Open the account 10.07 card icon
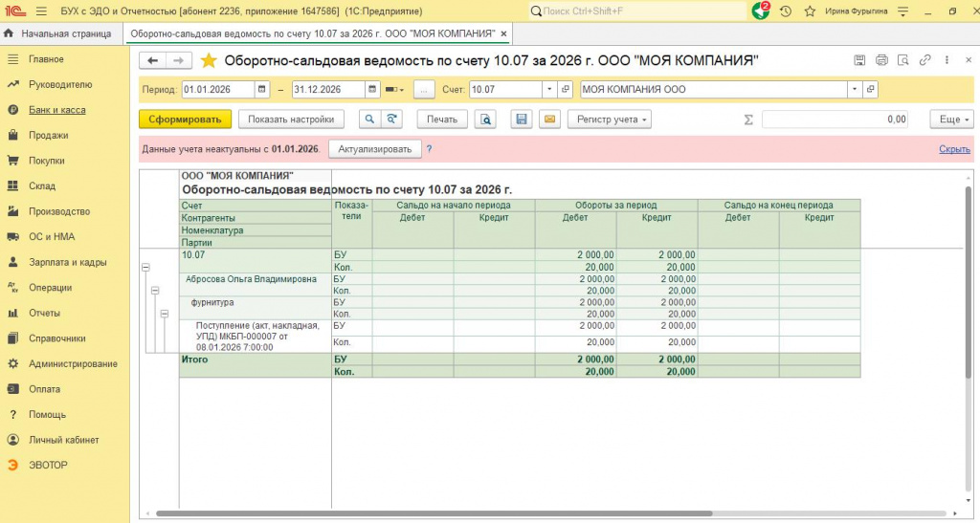 coord(566,89)
